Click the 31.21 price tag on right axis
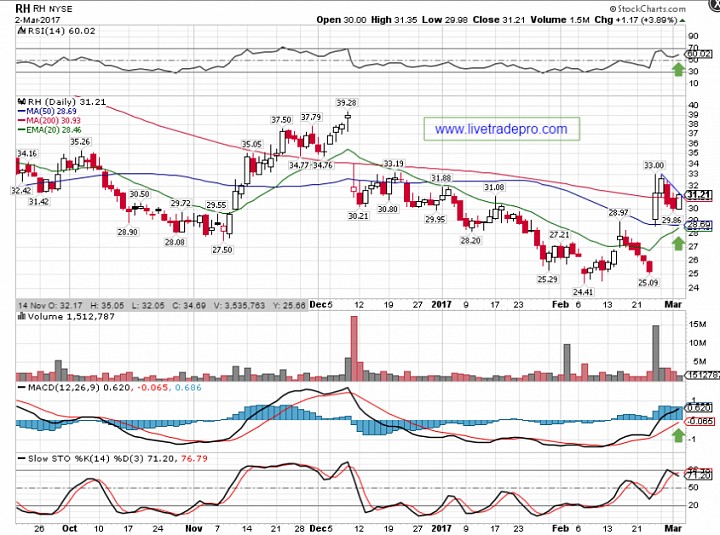 699,195
